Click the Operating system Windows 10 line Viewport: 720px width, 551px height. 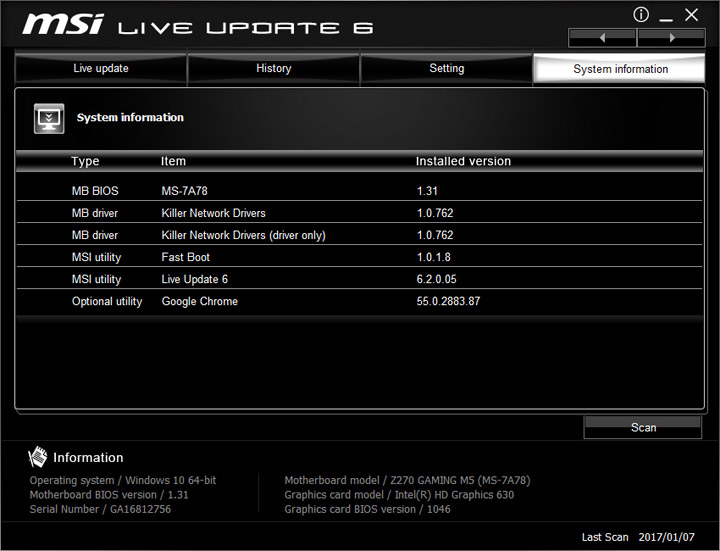[x=123, y=480]
